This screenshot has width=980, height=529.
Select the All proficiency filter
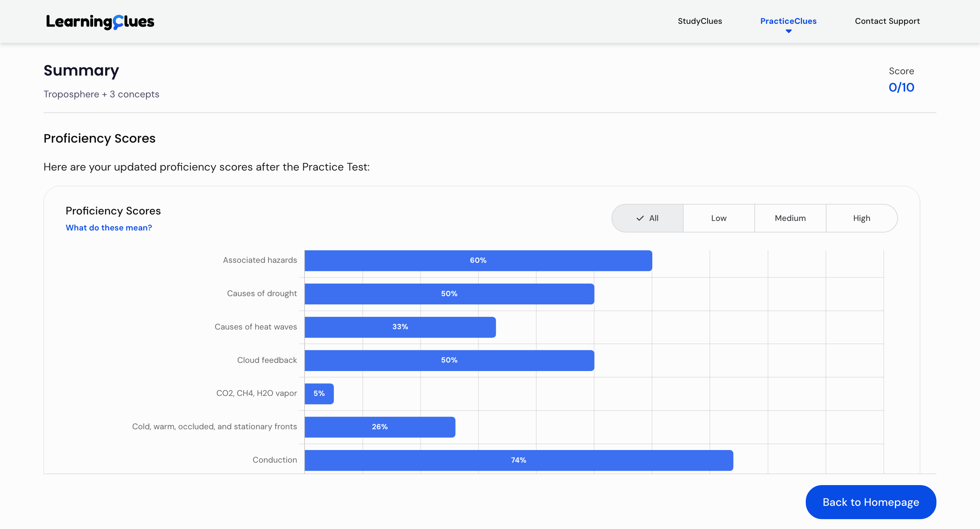[x=648, y=218]
